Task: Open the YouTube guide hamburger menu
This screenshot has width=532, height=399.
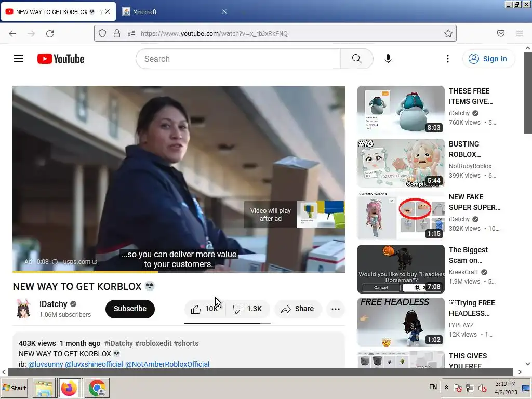Action: [x=19, y=59]
